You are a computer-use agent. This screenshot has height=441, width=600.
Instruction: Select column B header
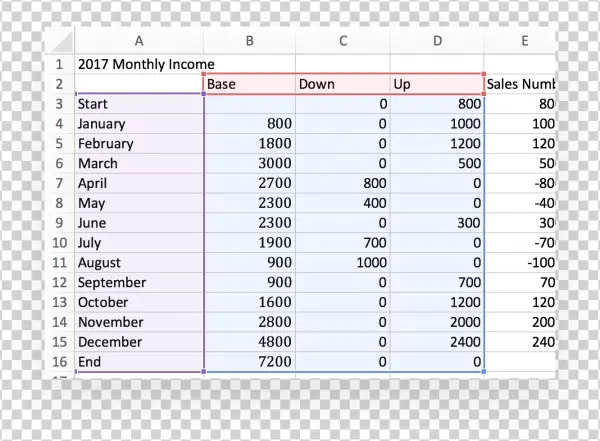pyautogui.click(x=249, y=41)
